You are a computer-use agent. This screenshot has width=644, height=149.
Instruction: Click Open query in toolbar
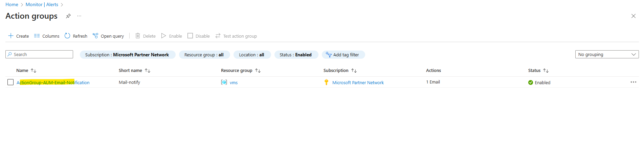[108, 36]
